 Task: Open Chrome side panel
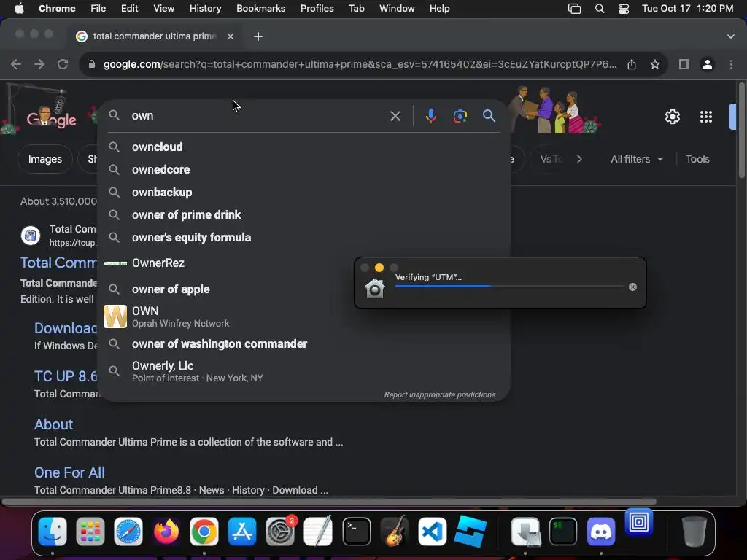684,64
